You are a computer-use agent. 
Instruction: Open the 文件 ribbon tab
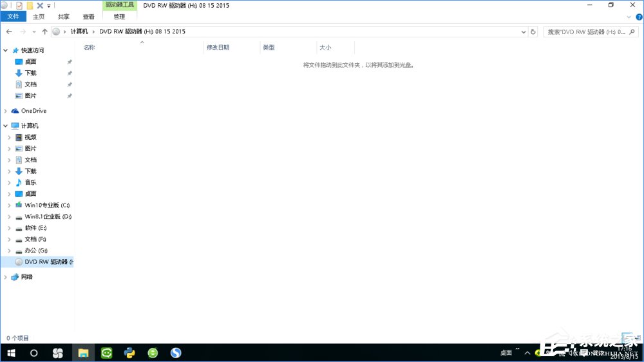point(13,17)
